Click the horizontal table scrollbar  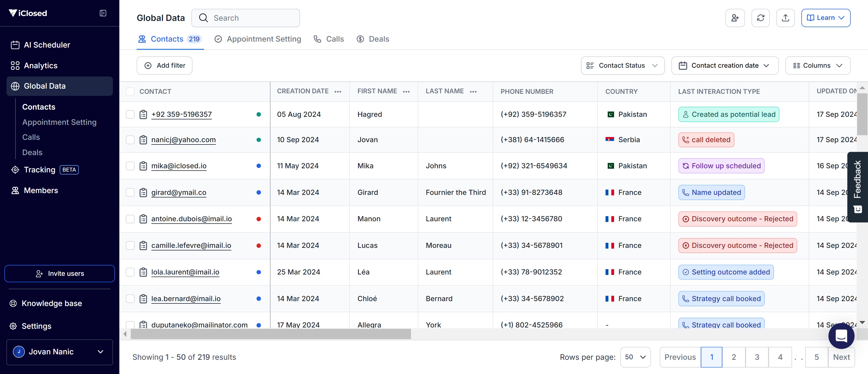270,334
